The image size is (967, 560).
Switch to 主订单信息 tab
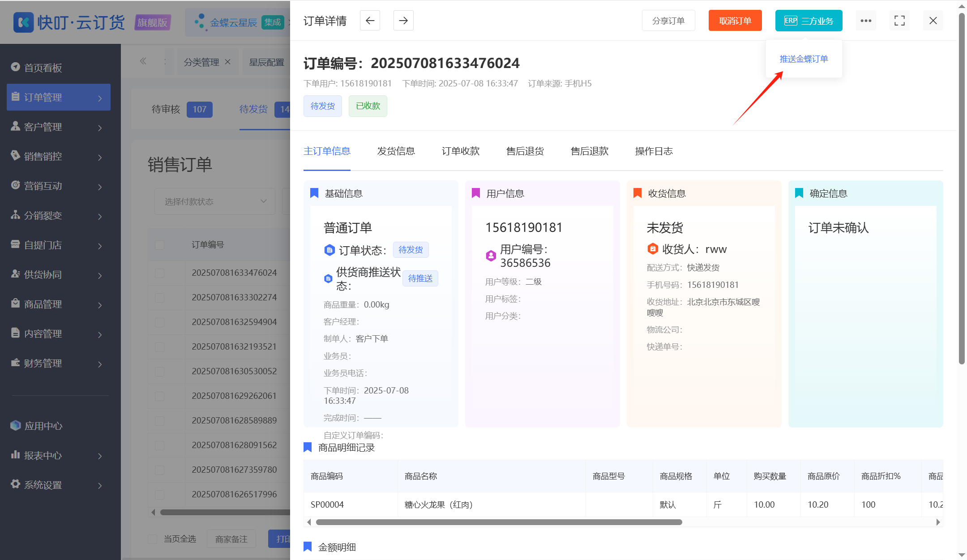pyautogui.click(x=327, y=151)
